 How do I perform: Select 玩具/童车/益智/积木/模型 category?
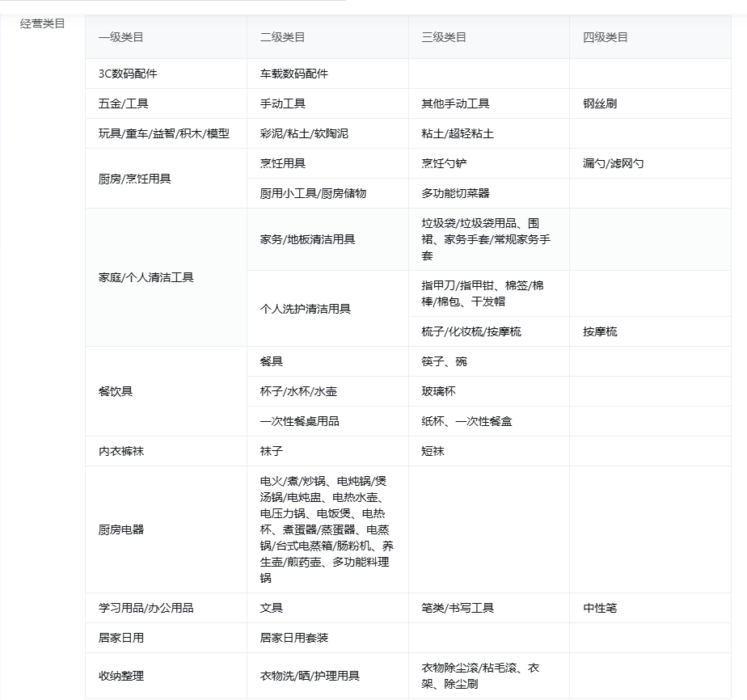pos(164,133)
